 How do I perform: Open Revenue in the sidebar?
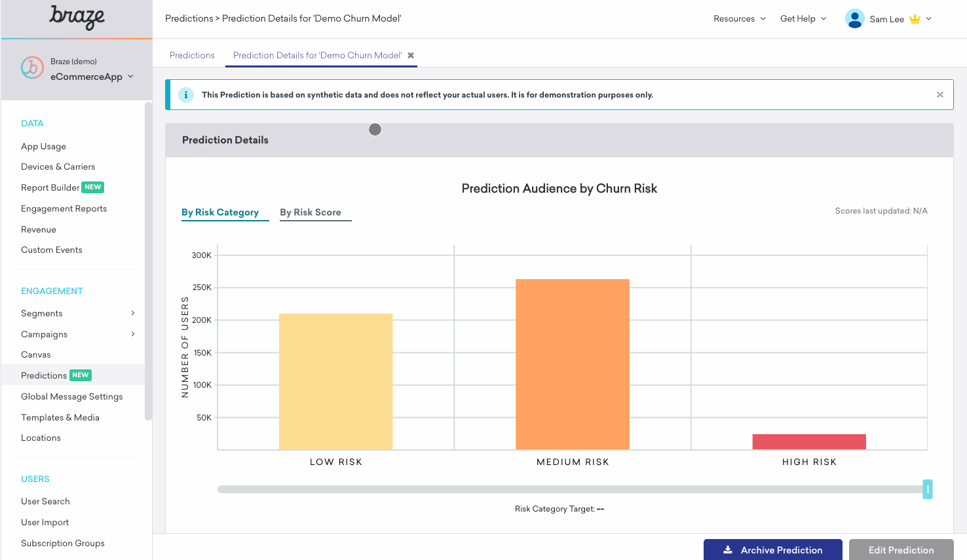(39, 230)
